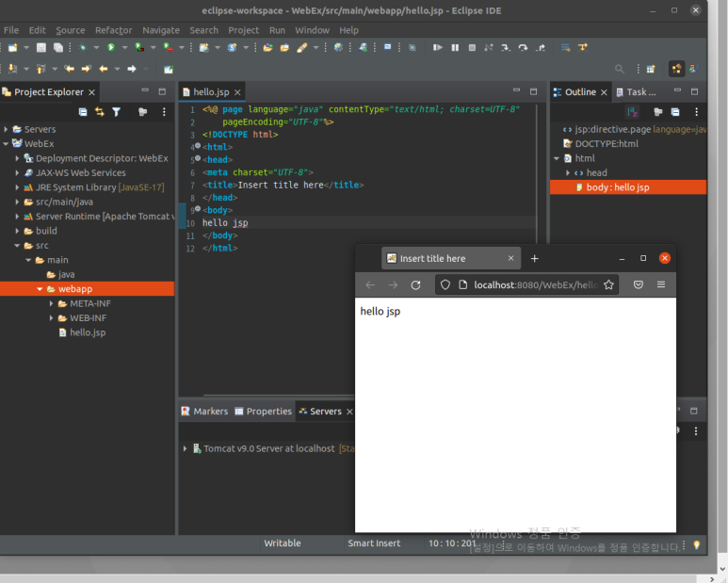The width and height of the screenshot is (728, 583).
Task: Click the Step Return icon
Action: pos(541,47)
